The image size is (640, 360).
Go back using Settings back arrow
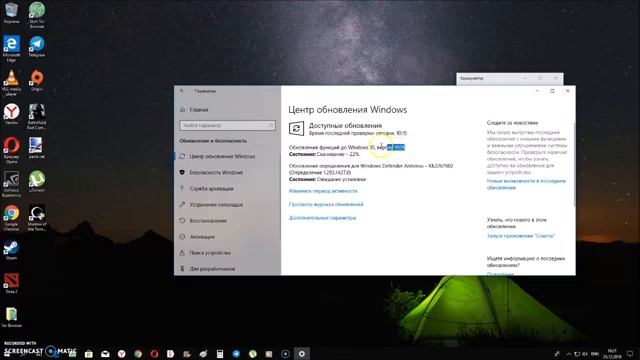[x=182, y=91]
